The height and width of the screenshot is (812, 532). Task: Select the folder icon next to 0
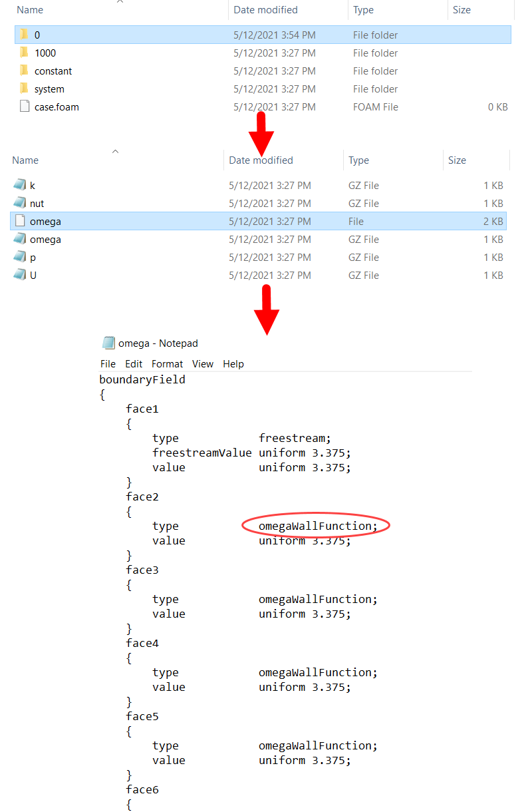pyautogui.click(x=24, y=35)
